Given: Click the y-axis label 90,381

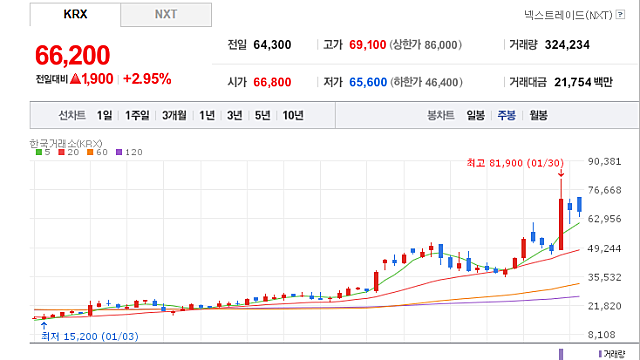Looking at the screenshot, I should (x=604, y=162).
